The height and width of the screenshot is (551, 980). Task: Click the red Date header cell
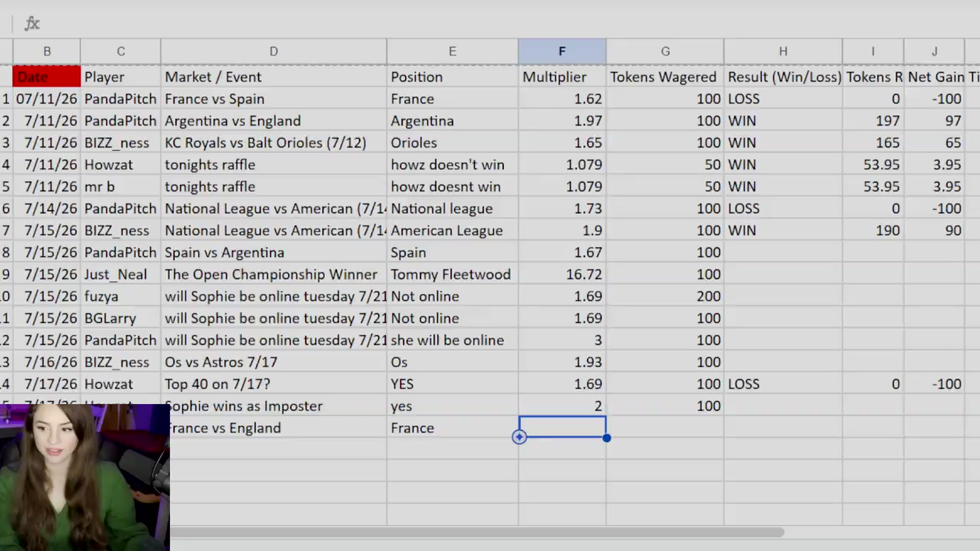46,77
